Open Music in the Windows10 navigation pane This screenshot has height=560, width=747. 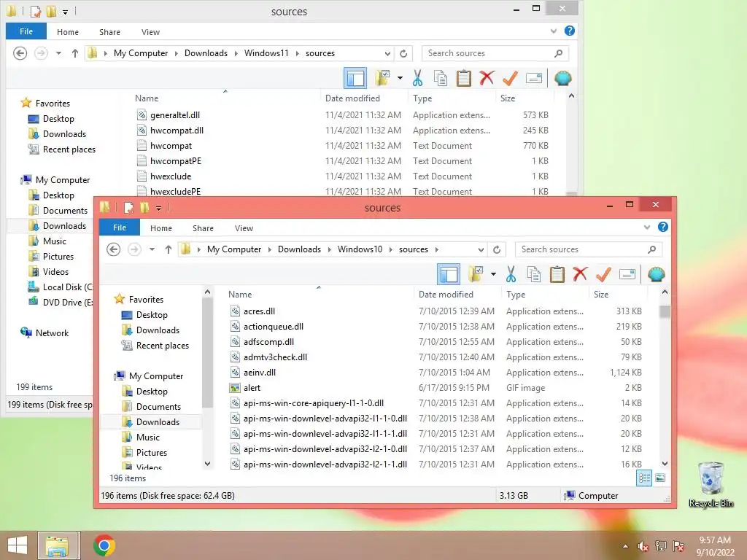[147, 437]
